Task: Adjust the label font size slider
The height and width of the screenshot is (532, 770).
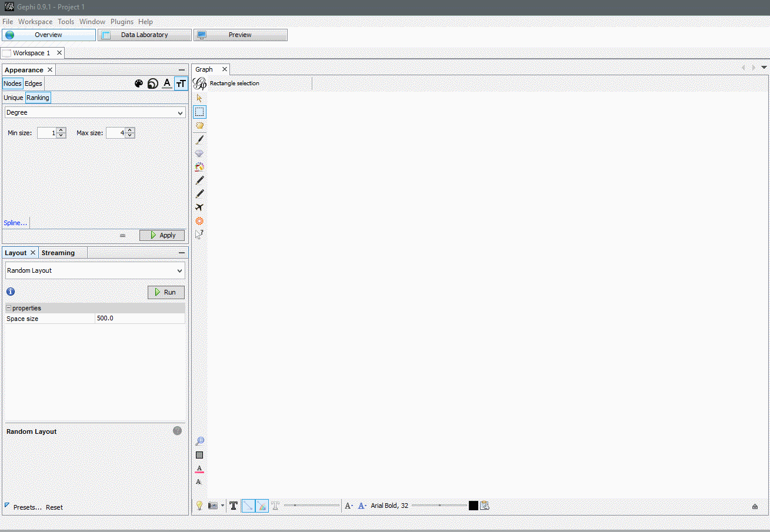Action: (x=439, y=506)
